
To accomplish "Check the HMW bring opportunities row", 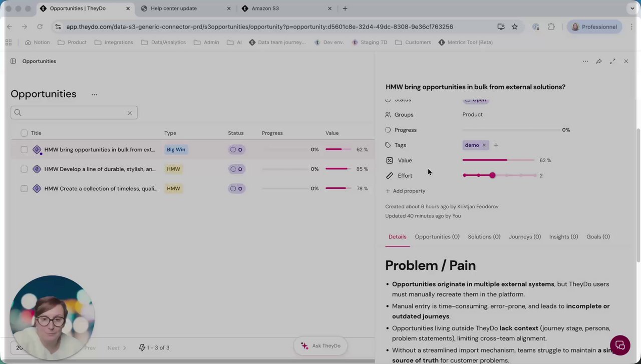I will [24, 150].
